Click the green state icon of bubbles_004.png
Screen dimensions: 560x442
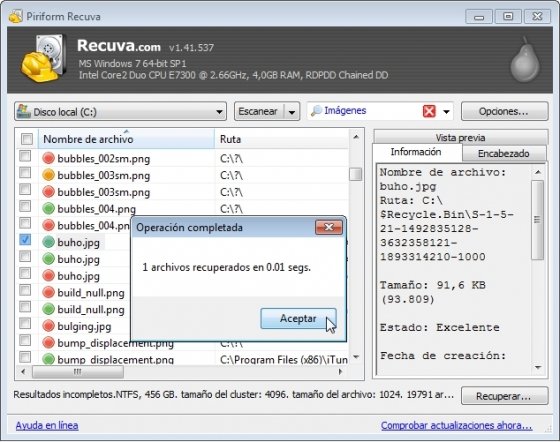49,209
